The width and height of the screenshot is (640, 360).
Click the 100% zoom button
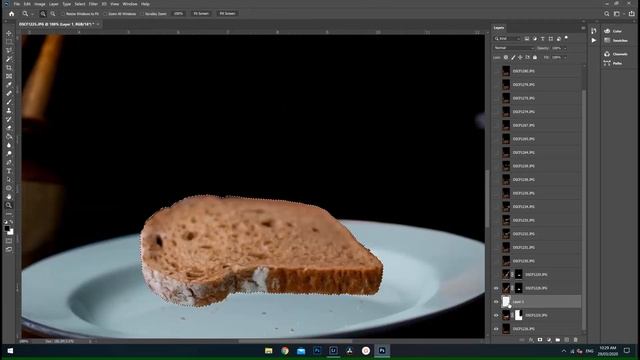coord(178,13)
